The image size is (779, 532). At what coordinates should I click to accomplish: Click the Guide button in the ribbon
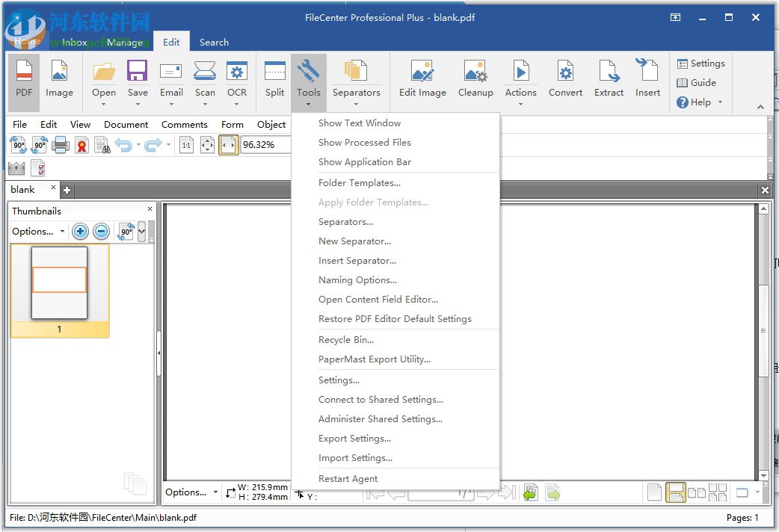(x=696, y=83)
